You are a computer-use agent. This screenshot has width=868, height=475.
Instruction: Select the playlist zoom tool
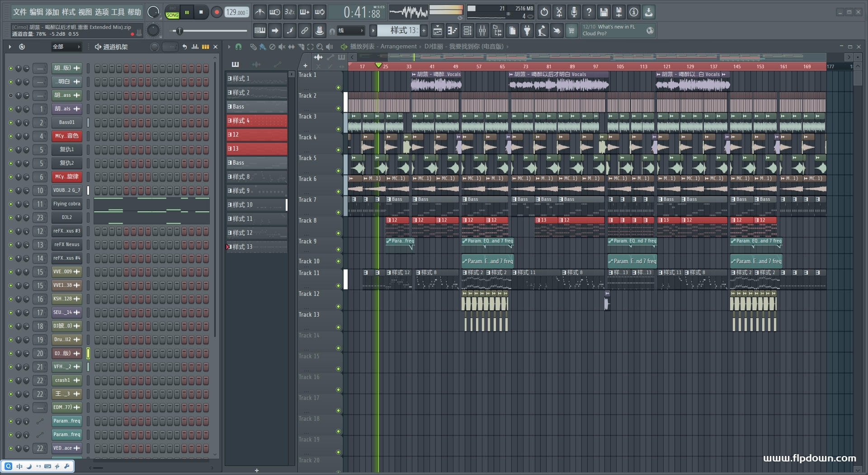(320, 47)
